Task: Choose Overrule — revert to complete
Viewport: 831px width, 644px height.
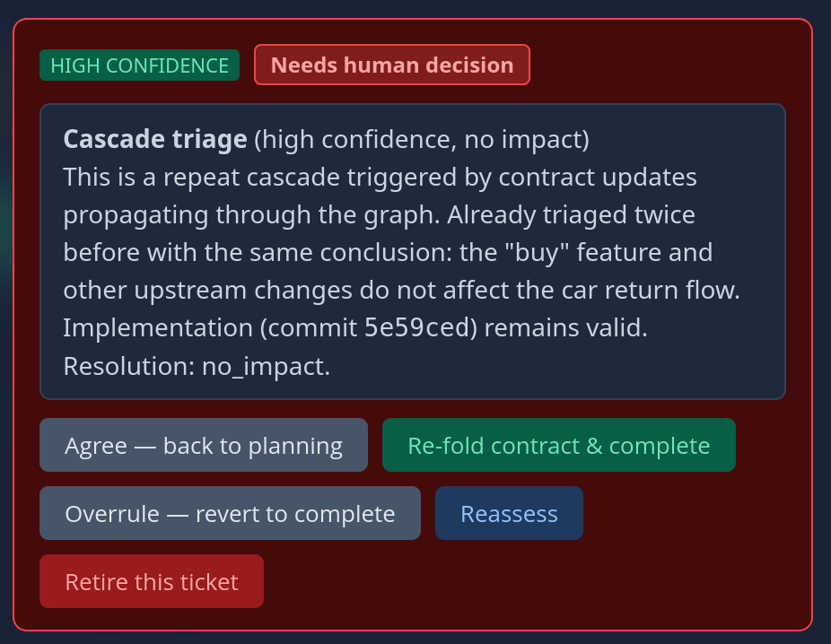Action: 230,514
